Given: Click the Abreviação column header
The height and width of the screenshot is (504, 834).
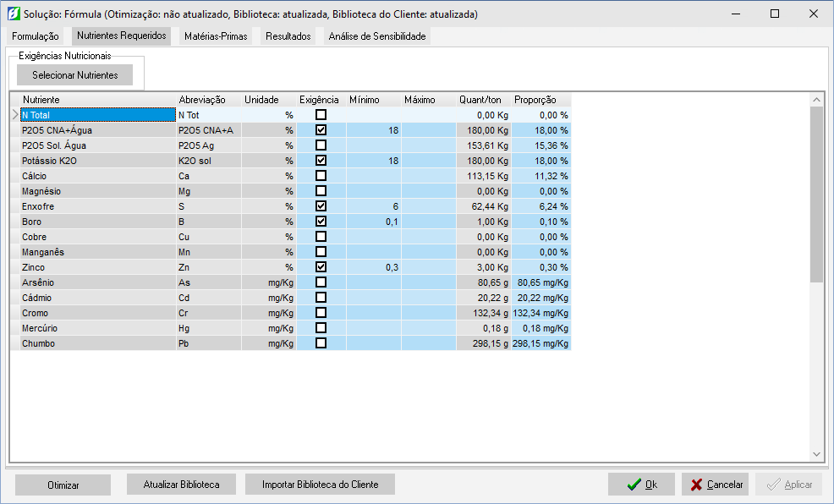Looking at the screenshot, I should 209,100.
